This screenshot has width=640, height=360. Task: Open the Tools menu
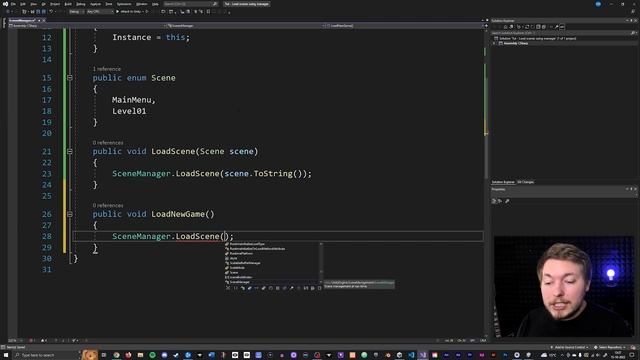coord(109,4)
